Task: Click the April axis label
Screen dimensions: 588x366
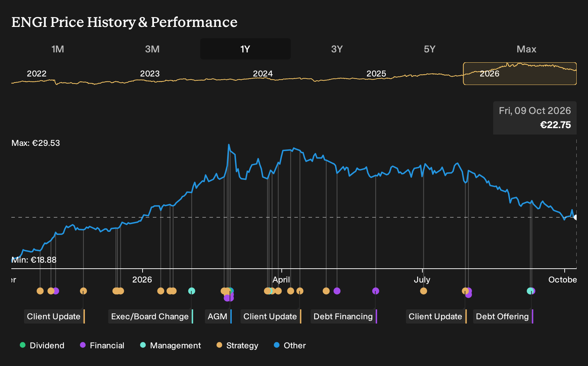Action: pos(281,280)
